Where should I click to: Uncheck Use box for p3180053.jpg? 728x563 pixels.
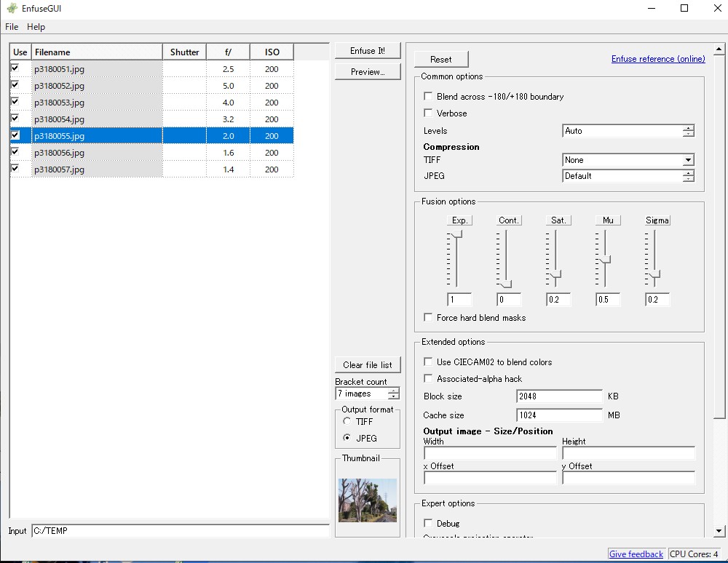tap(15, 102)
